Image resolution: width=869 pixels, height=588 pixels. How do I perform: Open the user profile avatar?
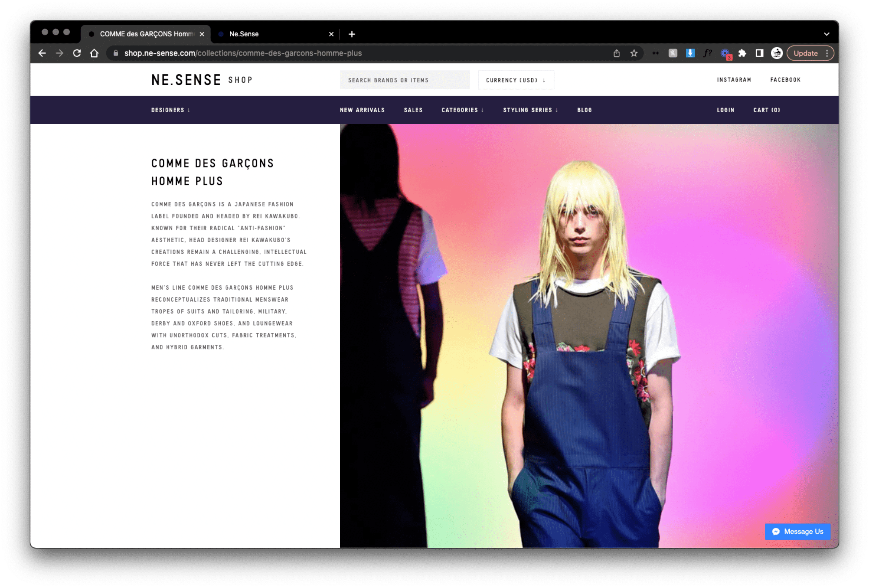click(777, 53)
